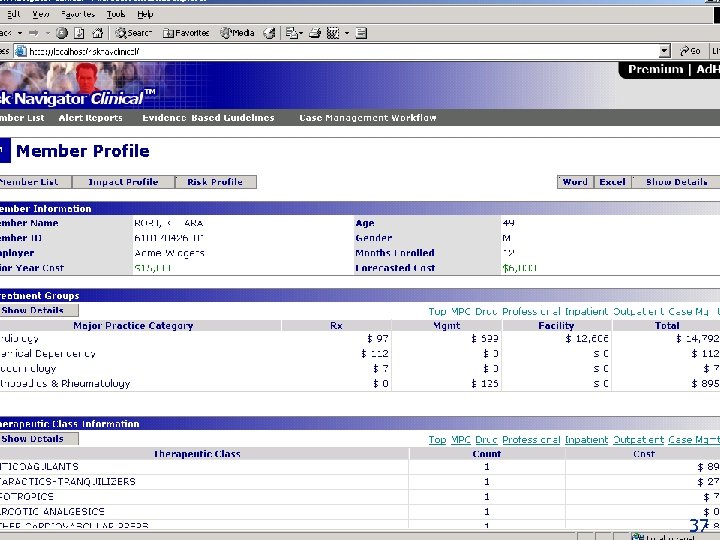
Task: Select the NARCOTIC ANALGESICS row
Action: [x=360, y=512]
